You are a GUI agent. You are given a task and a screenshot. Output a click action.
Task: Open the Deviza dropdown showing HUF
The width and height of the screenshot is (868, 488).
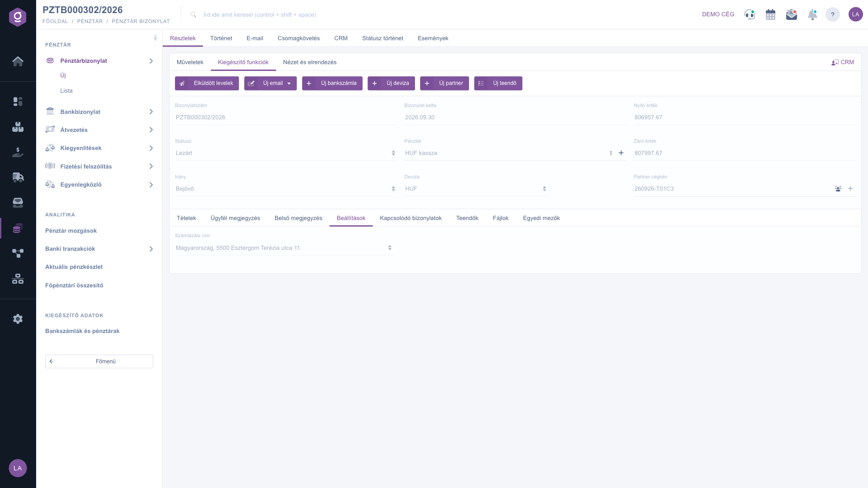point(476,189)
